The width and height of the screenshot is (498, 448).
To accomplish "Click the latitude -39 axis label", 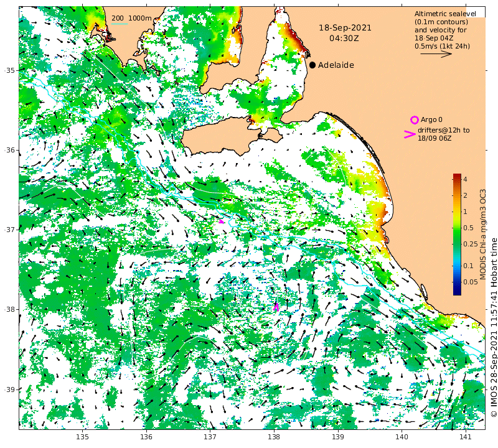I will click(x=9, y=390).
